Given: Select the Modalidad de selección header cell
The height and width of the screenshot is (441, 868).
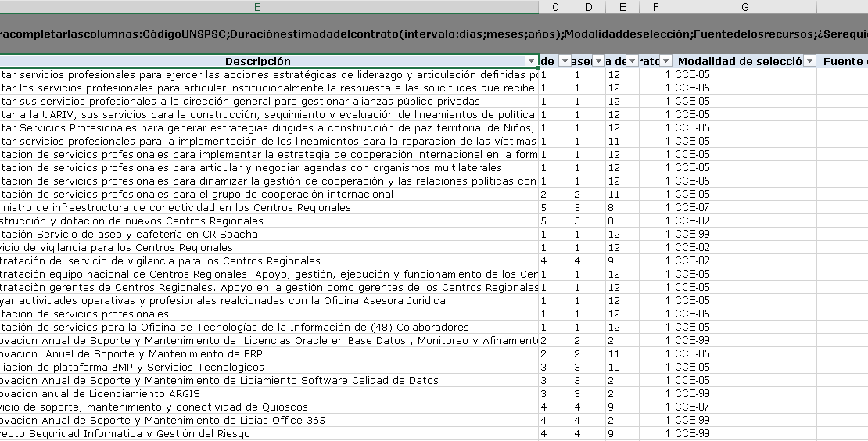Looking at the screenshot, I should [744, 61].
